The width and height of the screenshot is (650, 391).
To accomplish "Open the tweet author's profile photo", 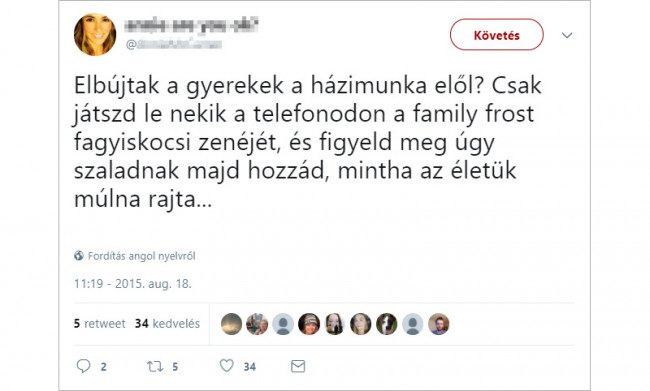I will tap(95, 34).
